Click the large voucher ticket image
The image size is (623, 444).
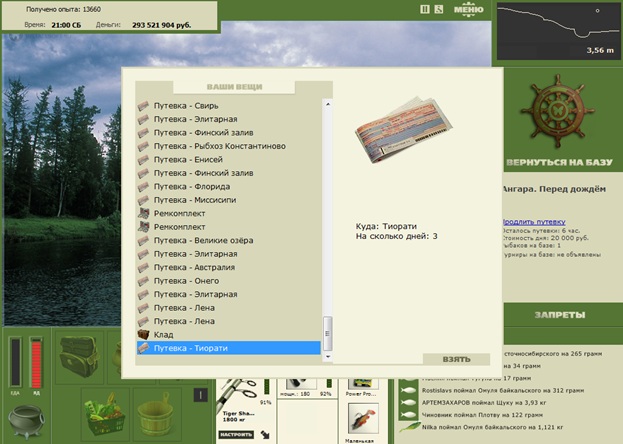pos(403,130)
